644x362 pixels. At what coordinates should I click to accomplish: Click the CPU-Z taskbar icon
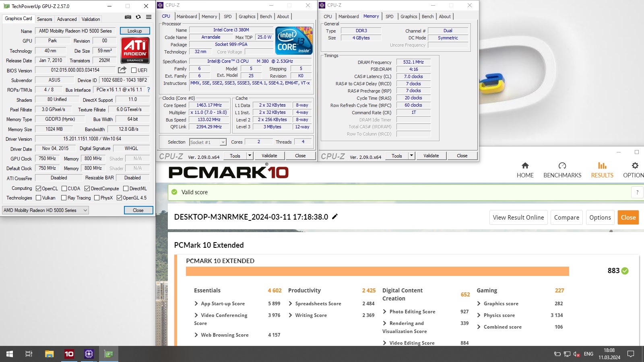click(x=89, y=354)
